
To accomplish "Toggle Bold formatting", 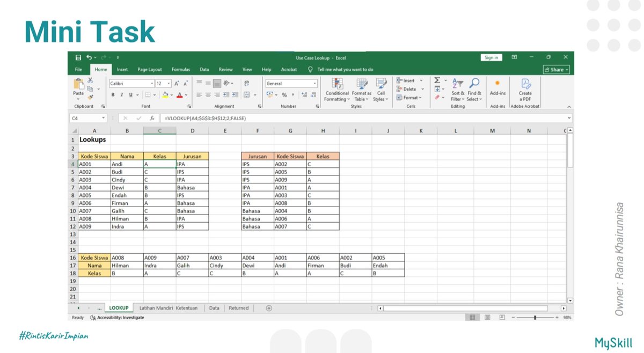I will [x=113, y=95].
